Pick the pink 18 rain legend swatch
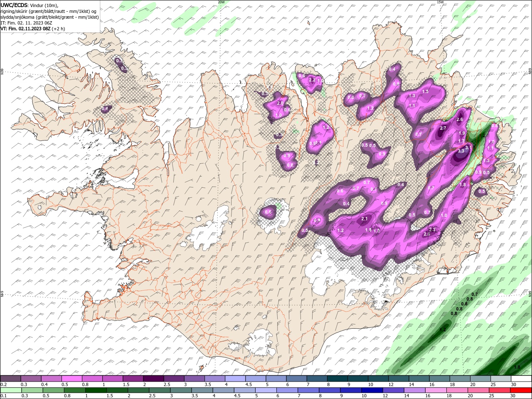This screenshot has height=399, width=532. 457,390
